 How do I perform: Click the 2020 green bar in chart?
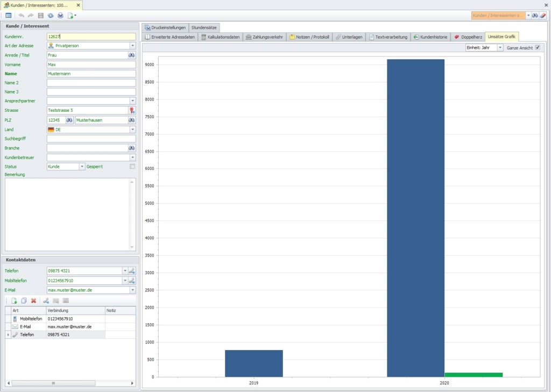click(x=474, y=375)
